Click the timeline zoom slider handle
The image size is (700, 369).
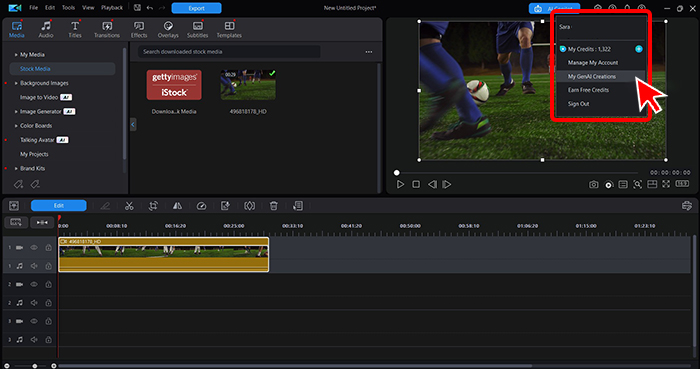(34, 366)
